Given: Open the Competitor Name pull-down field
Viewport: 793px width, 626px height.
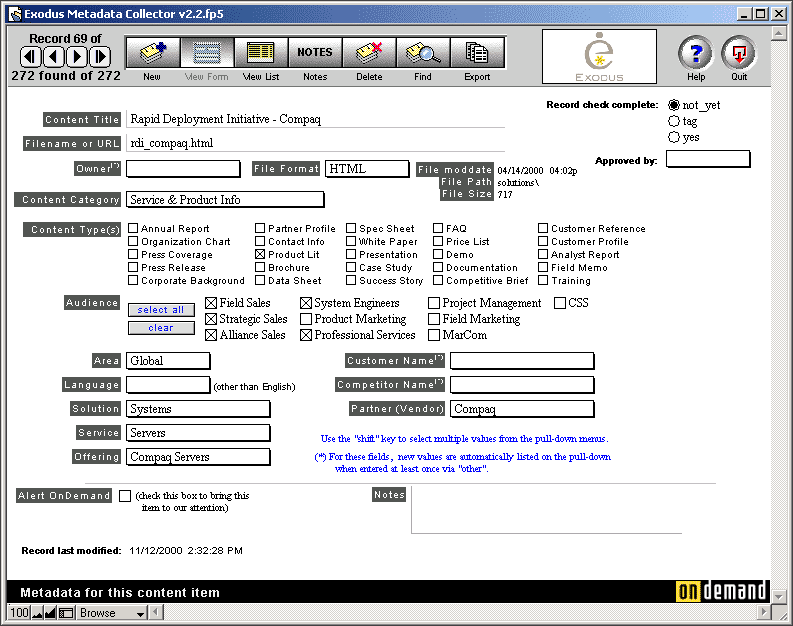Looking at the screenshot, I should pyautogui.click(x=522, y=385).
